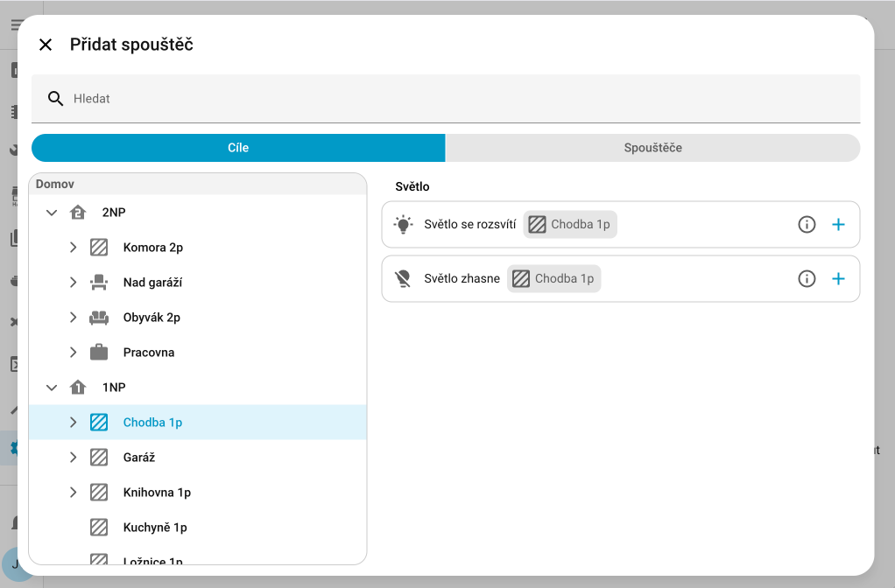Switch to the Spouštěče tab
Image resolution: width=895 pixels, height=588 pixels.
652,148
